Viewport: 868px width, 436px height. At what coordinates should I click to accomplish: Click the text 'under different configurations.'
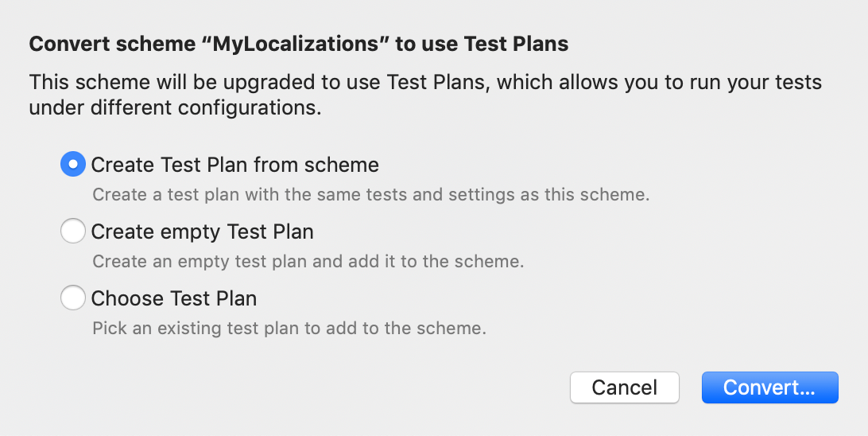coord(175,108)
